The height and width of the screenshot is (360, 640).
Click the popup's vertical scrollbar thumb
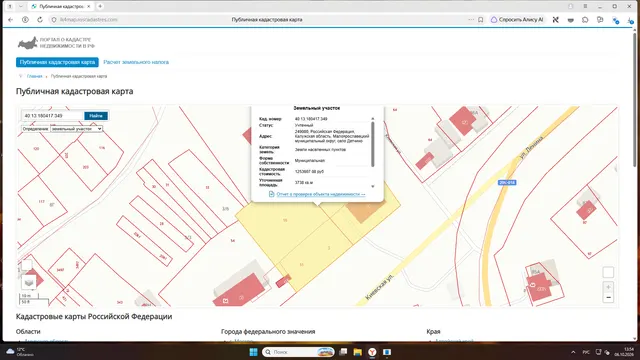pyautogui.click(x=373, y=144)
